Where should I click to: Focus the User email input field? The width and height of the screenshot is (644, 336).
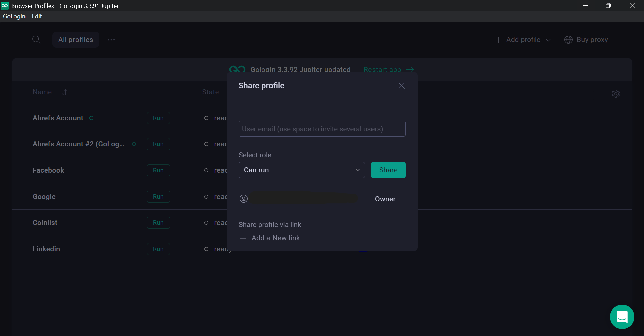tap(322, 129)
